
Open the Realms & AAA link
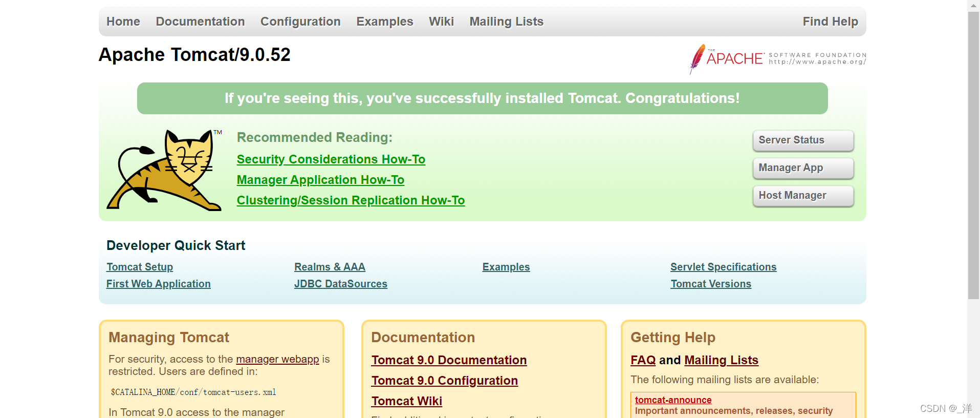pyautogui.click(x=330, y=267)
